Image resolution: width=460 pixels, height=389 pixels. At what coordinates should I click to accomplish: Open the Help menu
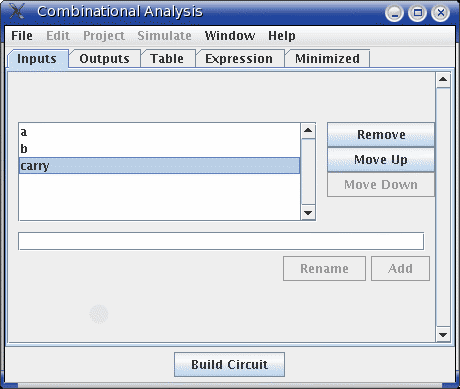(x=282, y=36)
